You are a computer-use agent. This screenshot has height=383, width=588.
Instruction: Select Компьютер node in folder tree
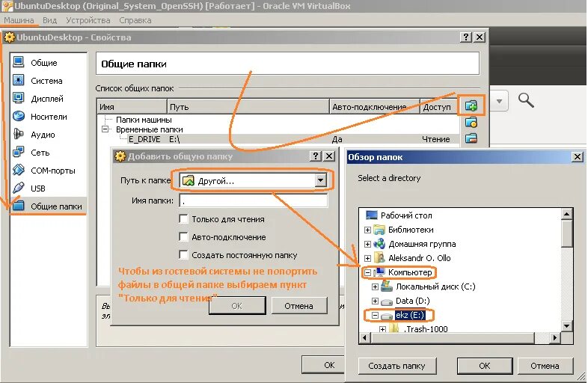(410, 272)
